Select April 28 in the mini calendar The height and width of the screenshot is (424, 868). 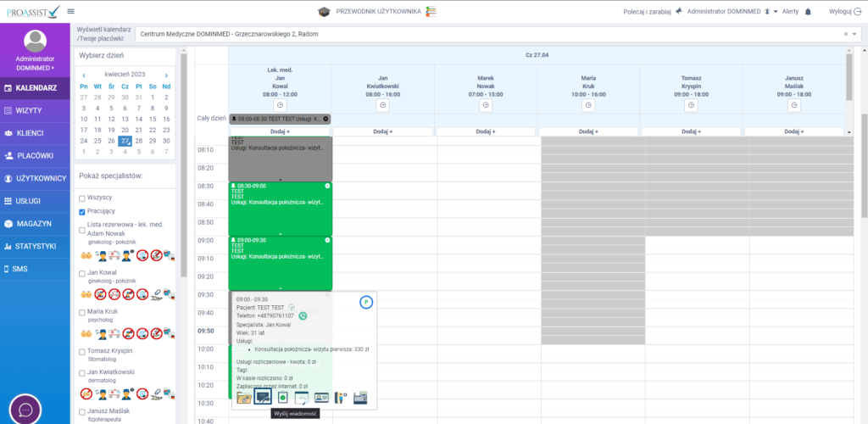[139, 141]
